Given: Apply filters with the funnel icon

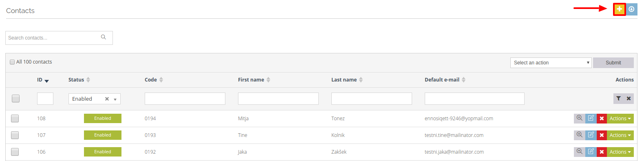Looking at the screenshot, I should pos(619,99).
